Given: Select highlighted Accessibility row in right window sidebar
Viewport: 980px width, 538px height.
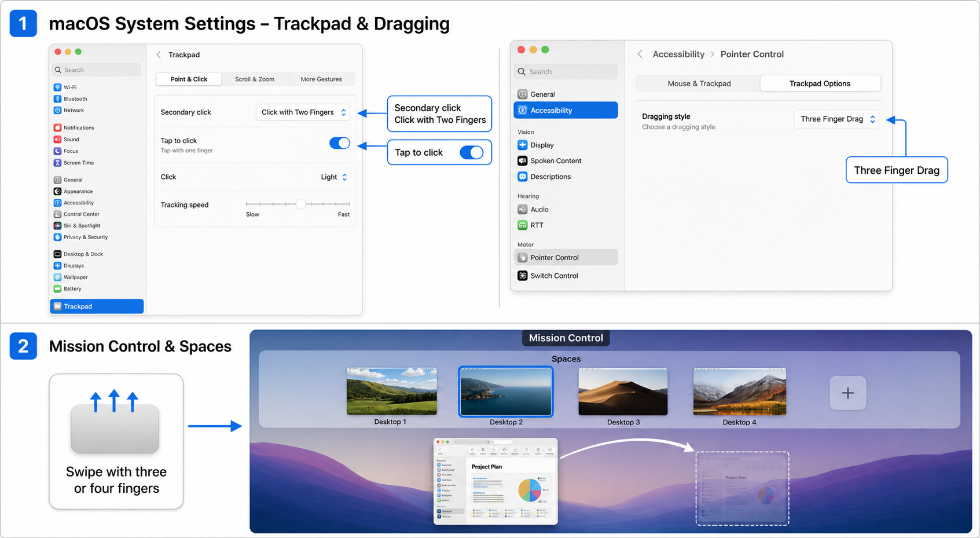Looking at the screenshot, I should 566,110.
